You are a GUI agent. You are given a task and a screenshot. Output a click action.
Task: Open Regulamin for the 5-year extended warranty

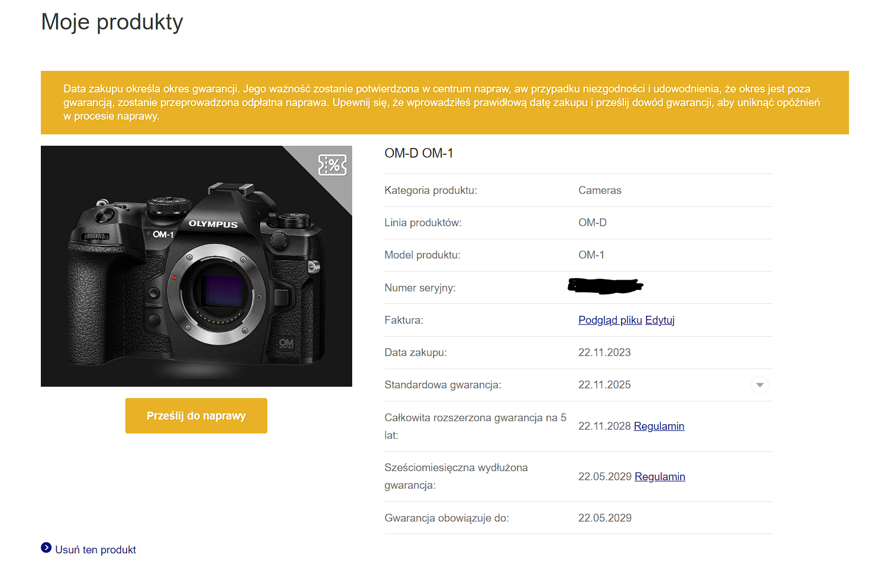click(x=658, y=426)
